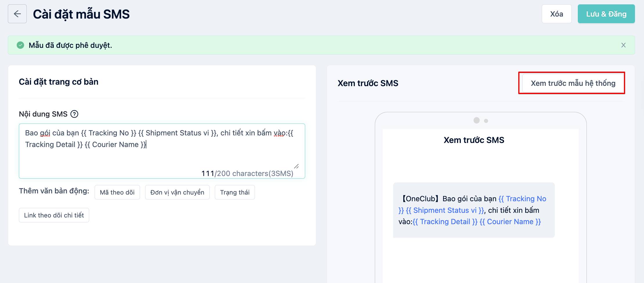Click the Xem trước SMS panel heading
644x283 pixels.
click(x=368, y=83)
